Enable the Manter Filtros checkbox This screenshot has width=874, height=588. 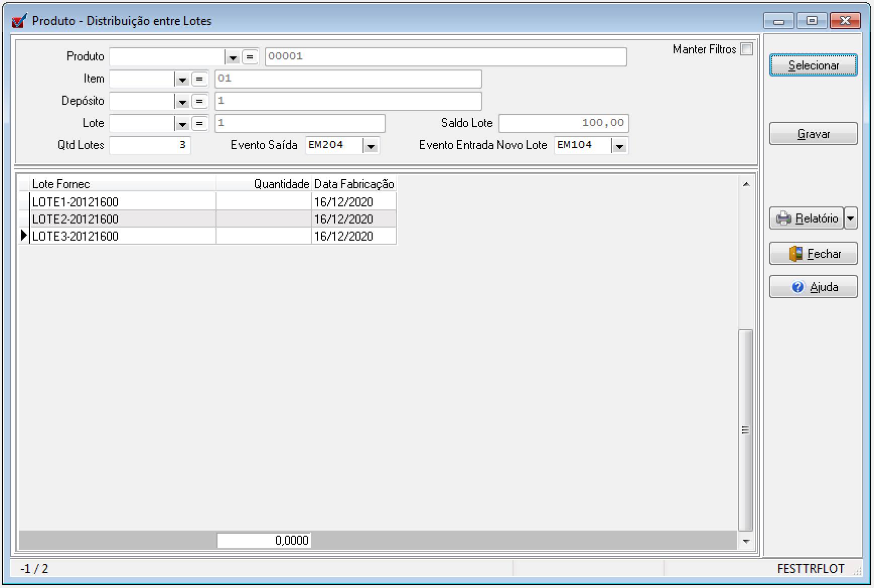point(747,49)
